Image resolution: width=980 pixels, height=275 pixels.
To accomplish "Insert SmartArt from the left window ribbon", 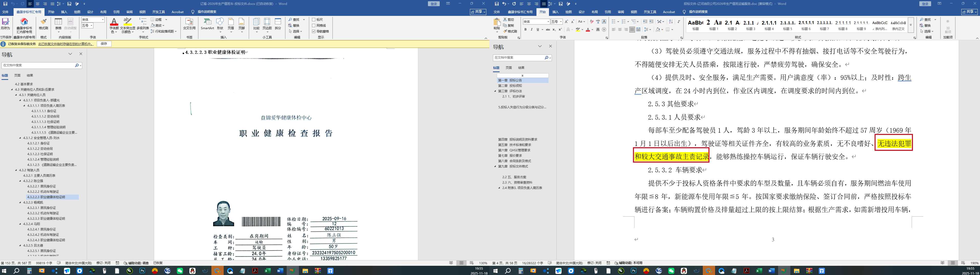I will [207, 24].
